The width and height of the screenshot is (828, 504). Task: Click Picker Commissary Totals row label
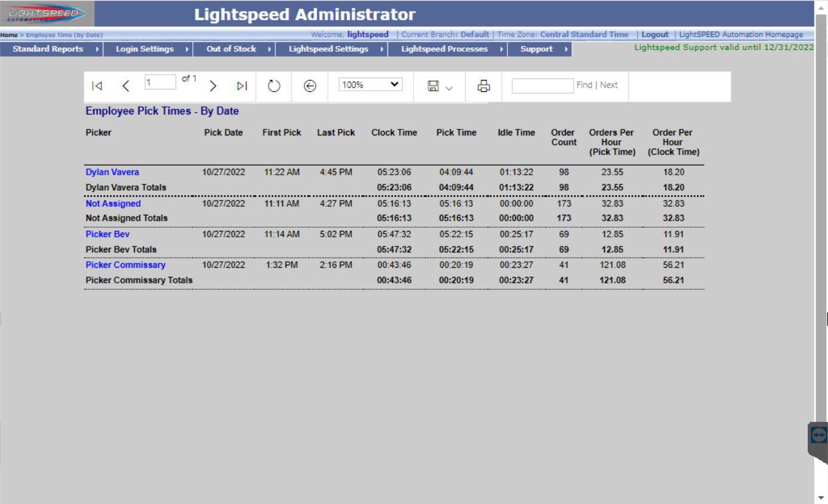pos(139,280)
